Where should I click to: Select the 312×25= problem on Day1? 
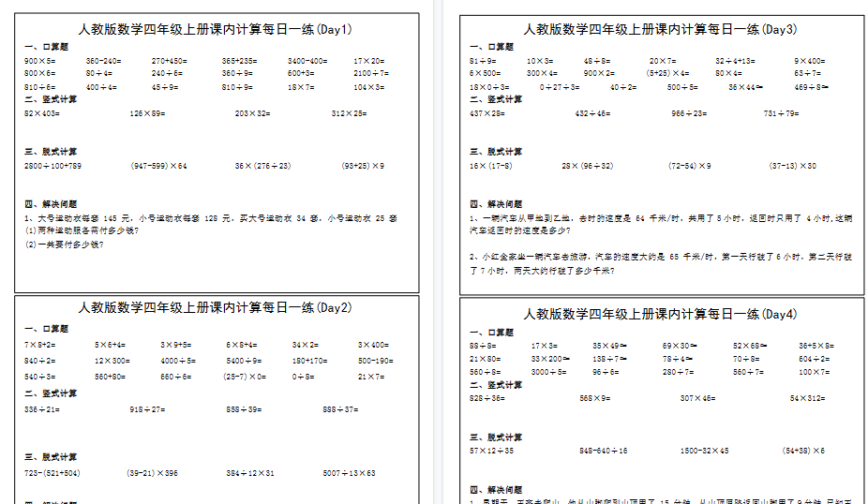(x=350, y=113)
